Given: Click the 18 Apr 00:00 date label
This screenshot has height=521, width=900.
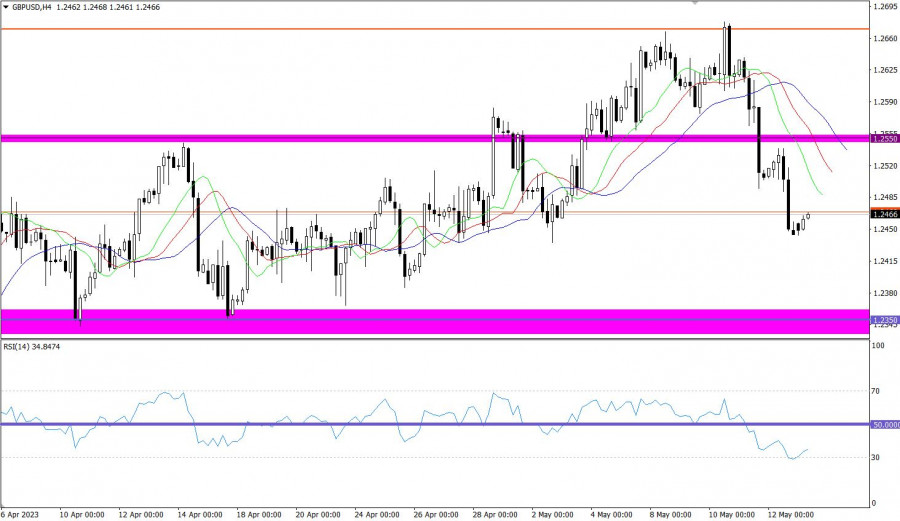Looking at the screenshot, I should (258, 514).
